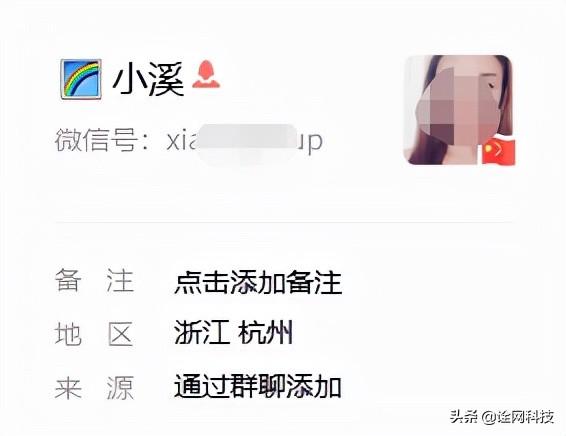Select the partially hidden WeChat ID text
This screenshot has height=436, width=566.
click(x=244, y=141)
